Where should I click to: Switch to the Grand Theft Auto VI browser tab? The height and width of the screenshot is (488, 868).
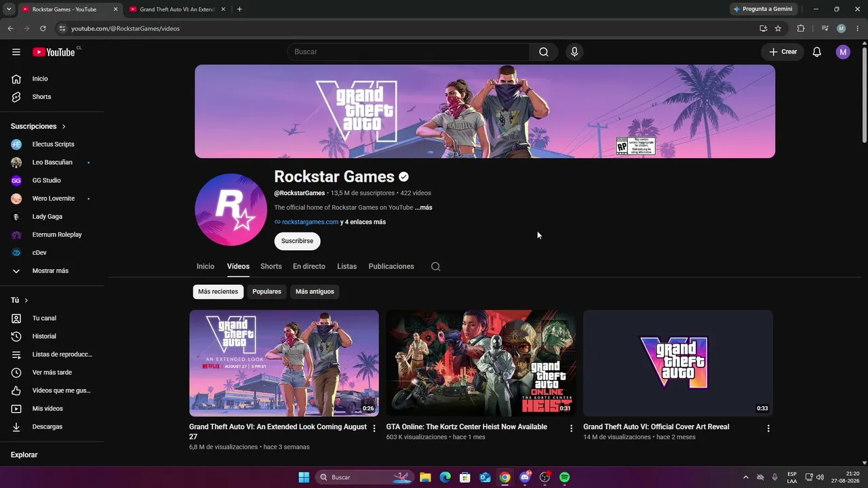[x=176, y=9]
